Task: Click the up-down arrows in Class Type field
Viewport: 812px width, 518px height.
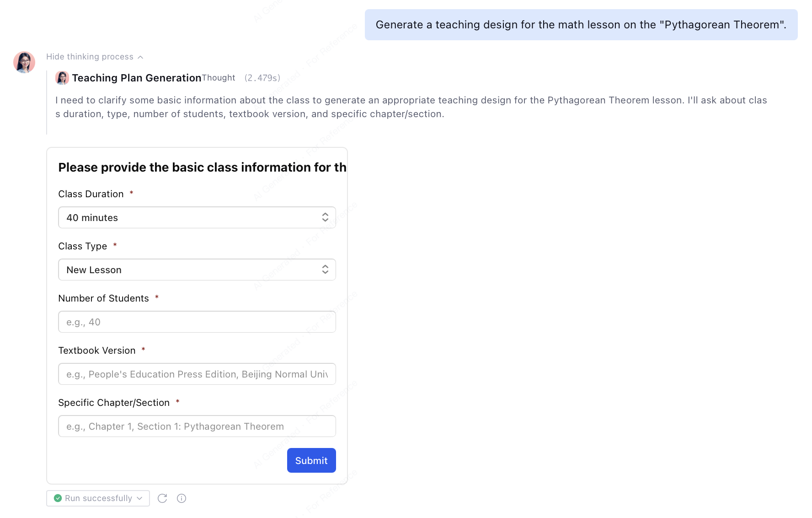Action: (x=325, y=270)
